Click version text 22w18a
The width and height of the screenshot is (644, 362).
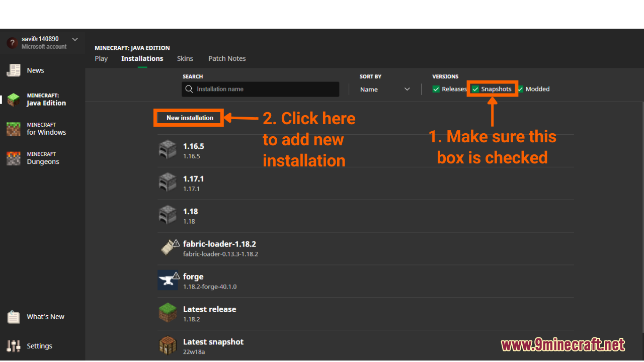194,352
